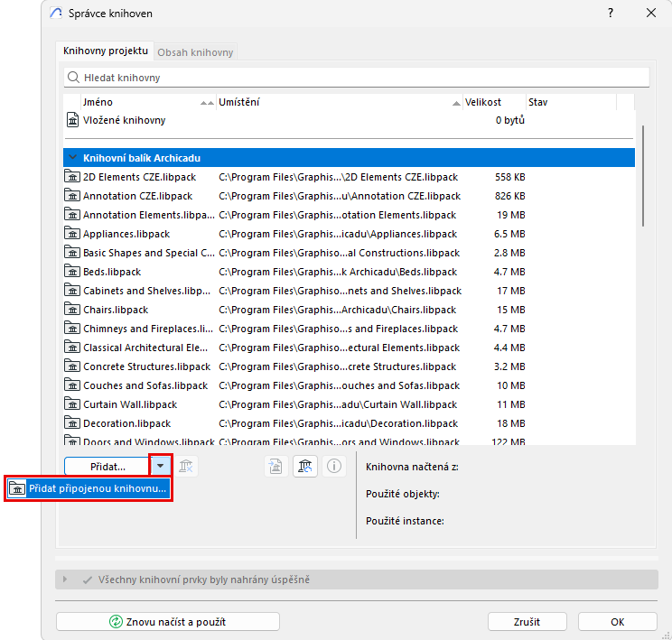Click the Použité objekty: label
Viewport: 672px width, 640px height.
pyautogui.click(x=403, y=494)
